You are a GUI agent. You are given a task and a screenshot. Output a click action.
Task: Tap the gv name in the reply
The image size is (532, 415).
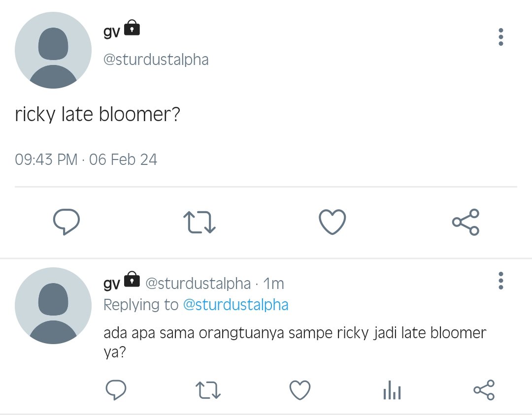coord(112,283)
